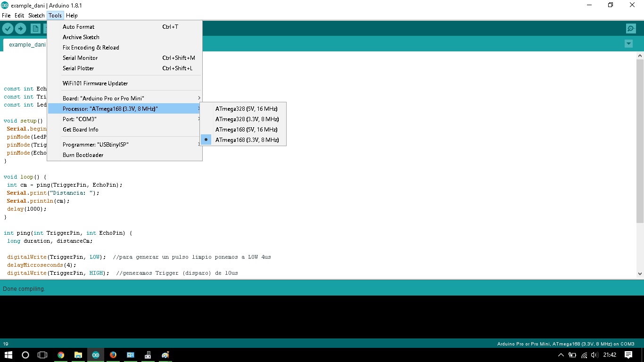The image size is (644, 362).
Task: Open Cortana search circle on taskbar
Action: point(25,355)
